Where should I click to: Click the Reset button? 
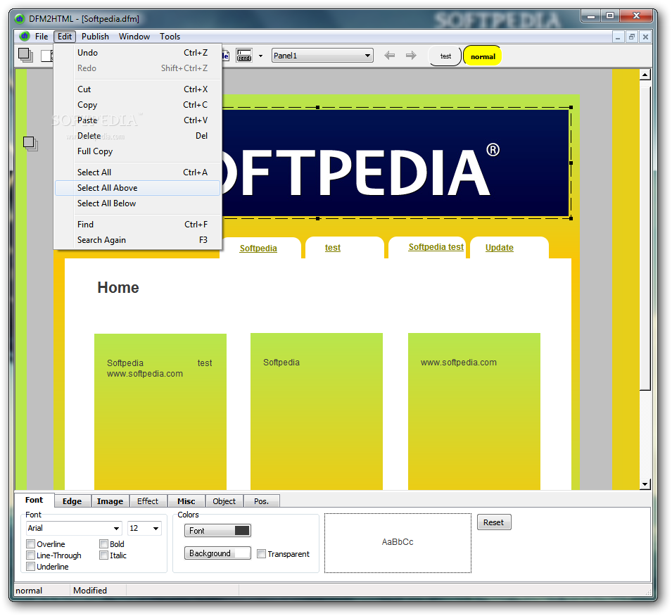click(494, 522)
